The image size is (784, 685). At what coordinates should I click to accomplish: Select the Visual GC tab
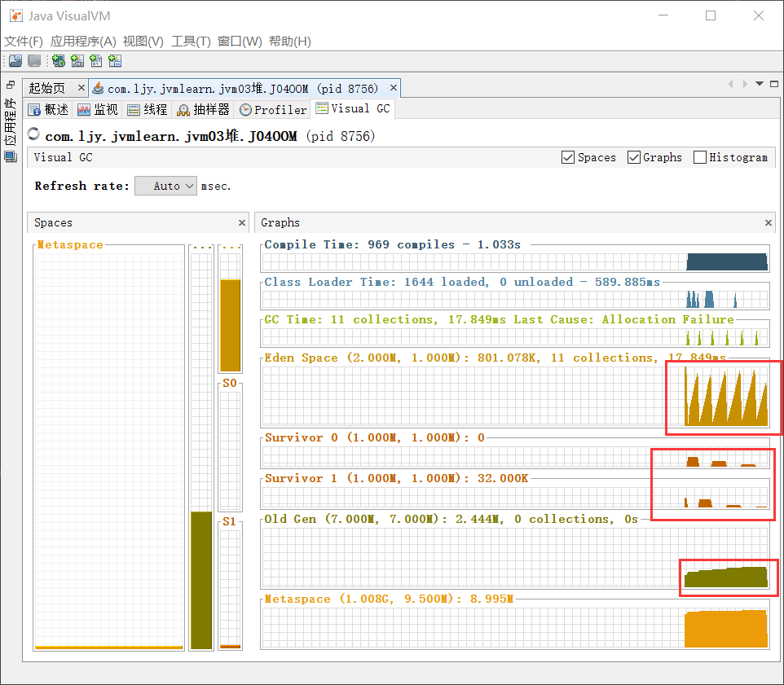353,108
